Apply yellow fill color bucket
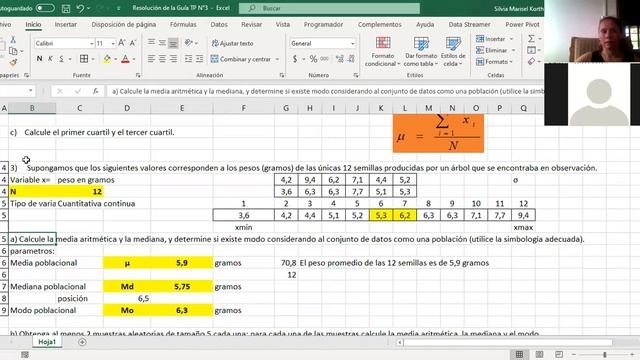640x360 pixels. [x=107, y=59]
